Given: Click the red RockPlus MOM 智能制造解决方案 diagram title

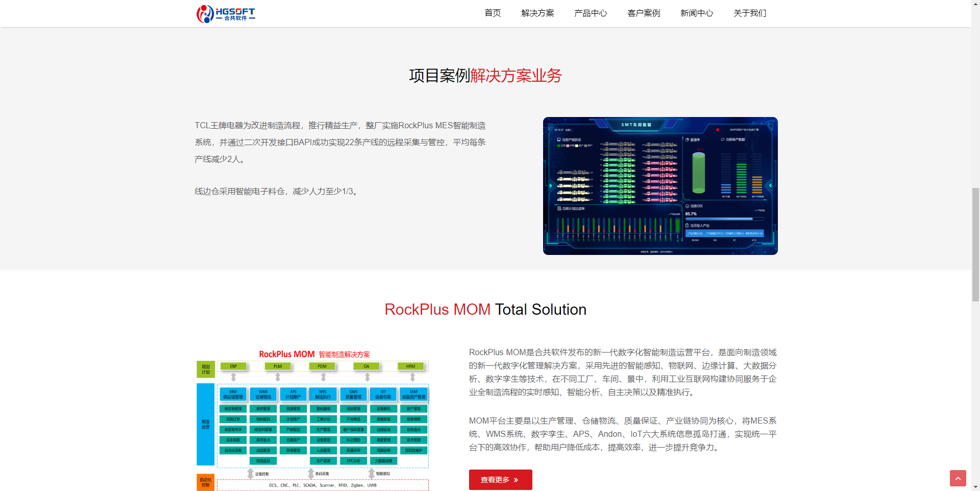Looking at the screenshot, I should (314, 354).
